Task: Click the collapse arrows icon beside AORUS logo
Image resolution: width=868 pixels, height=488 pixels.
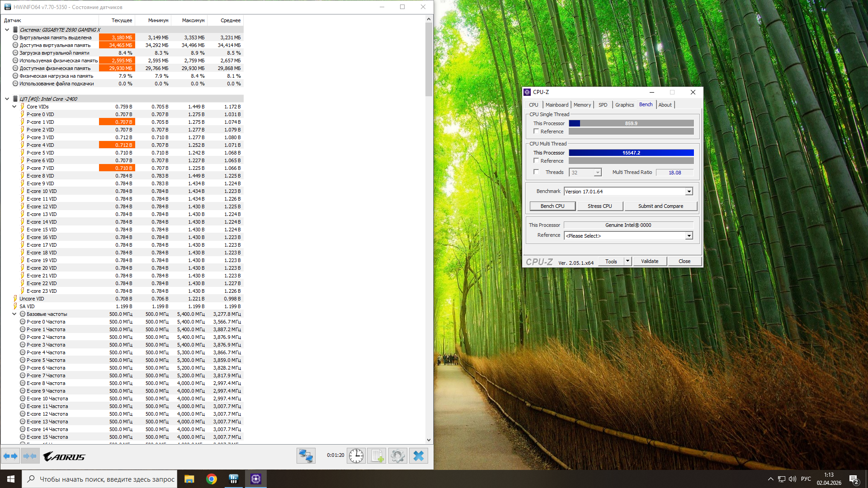Action: click(30, 456)
